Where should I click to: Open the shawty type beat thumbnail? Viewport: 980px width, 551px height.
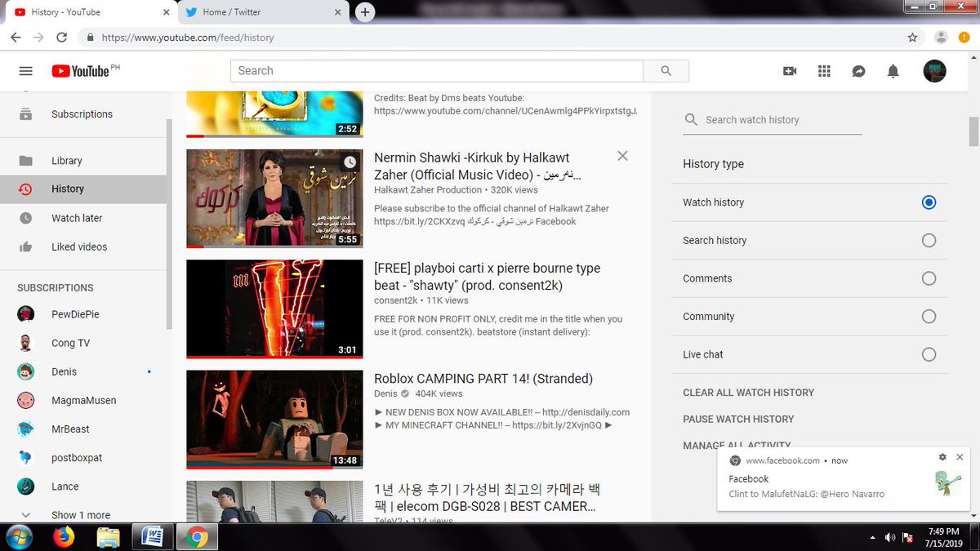click(274, 309)
